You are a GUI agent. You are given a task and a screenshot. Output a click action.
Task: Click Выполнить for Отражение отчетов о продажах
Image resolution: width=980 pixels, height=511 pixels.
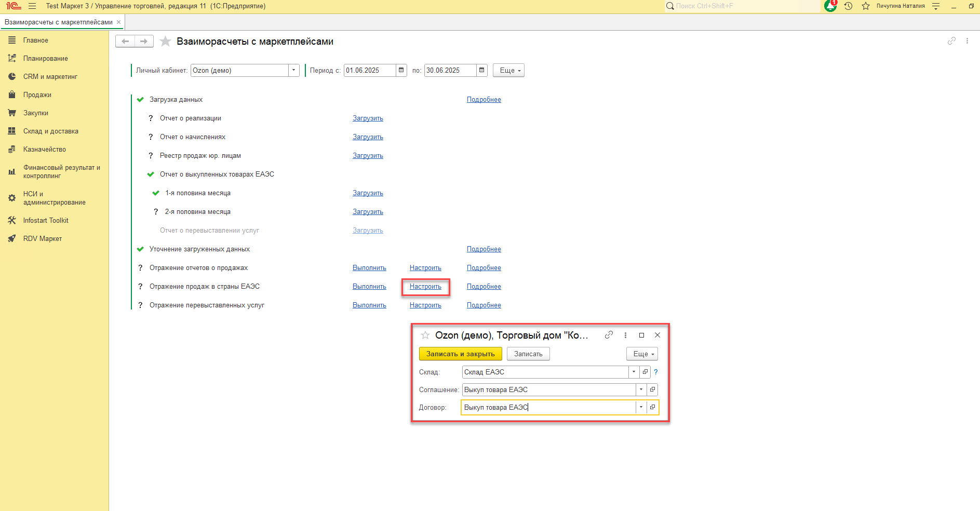coord(369,268)
